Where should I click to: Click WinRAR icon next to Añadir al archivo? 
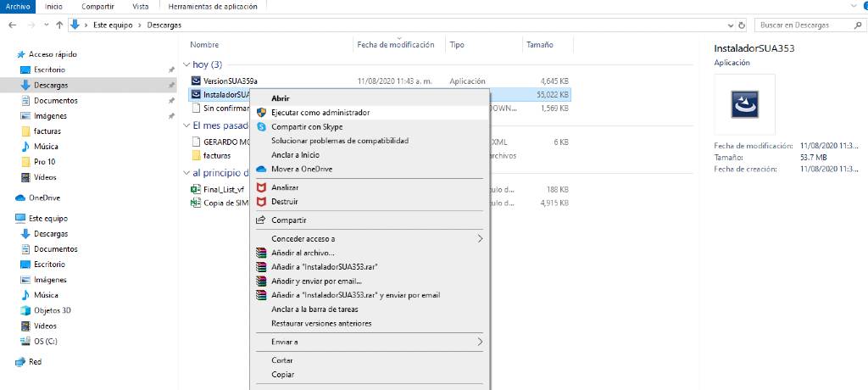(262, 253)
